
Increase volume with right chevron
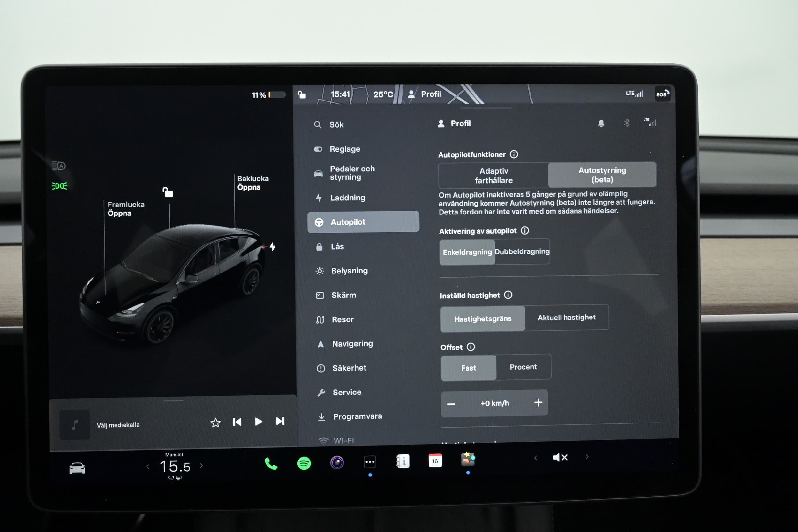pos(587,457)
